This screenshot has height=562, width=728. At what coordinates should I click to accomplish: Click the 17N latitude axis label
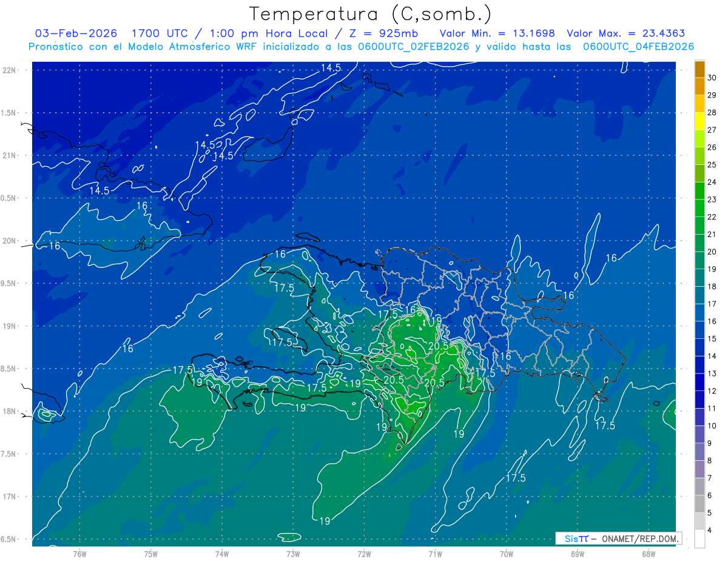10,497
